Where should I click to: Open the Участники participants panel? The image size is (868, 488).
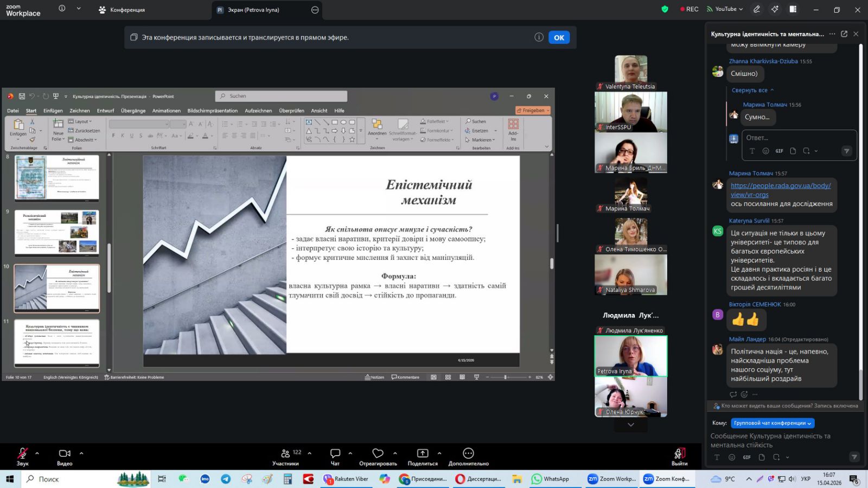pos(285,454)
